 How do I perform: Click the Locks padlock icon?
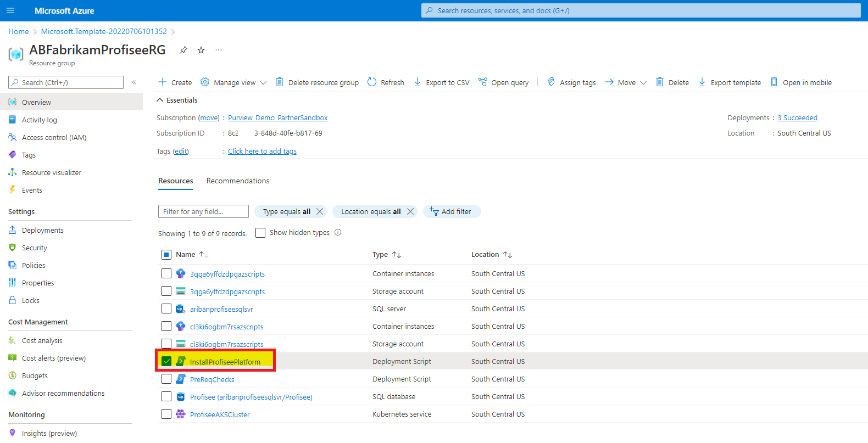12,300
